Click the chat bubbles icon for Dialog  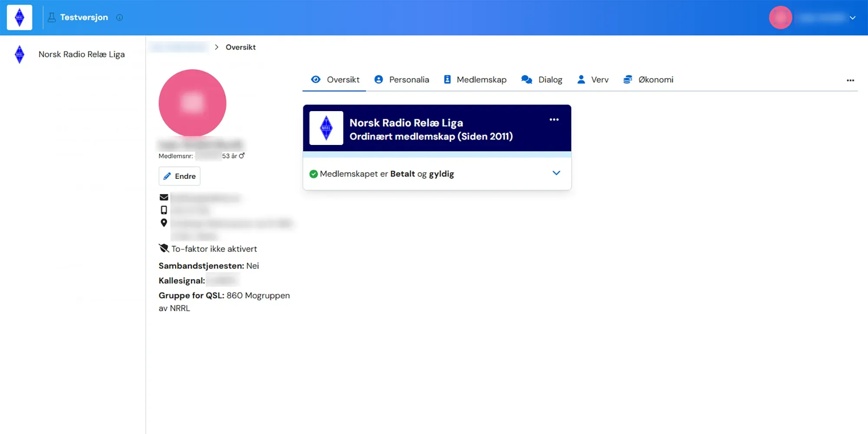click(x=527, y=79)
